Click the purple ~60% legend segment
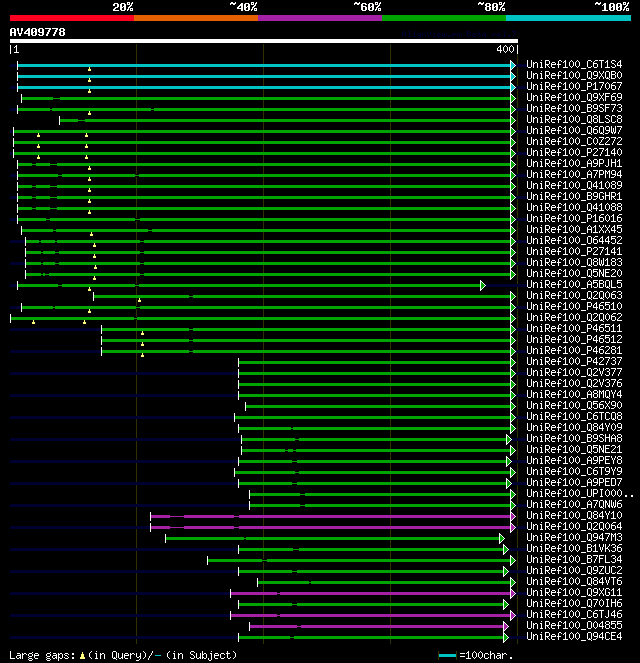The width and height of the screenshot is (640, 663). point(320,18)
